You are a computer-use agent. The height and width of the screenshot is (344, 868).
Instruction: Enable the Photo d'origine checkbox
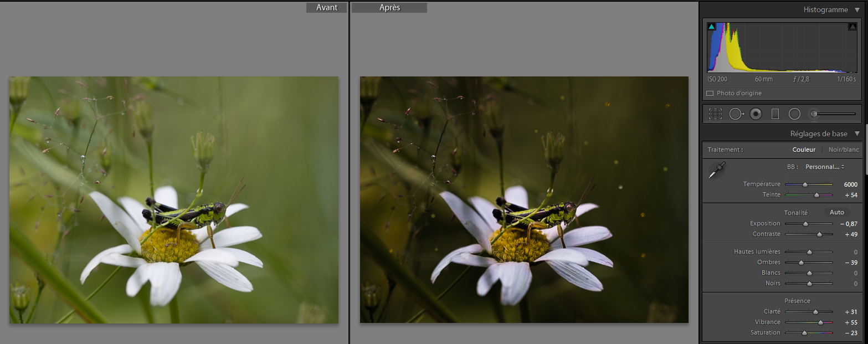(710, 94)
